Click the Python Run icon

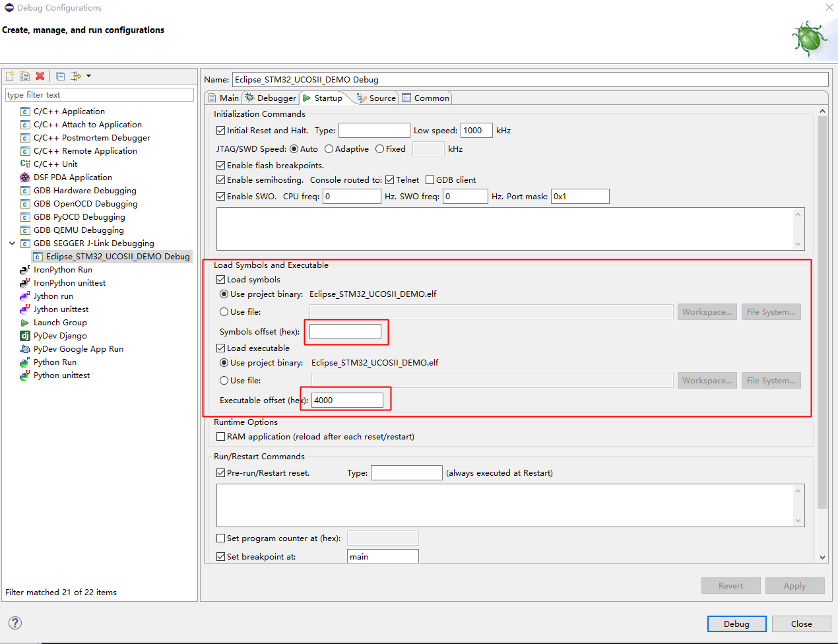tap(25, 362)
